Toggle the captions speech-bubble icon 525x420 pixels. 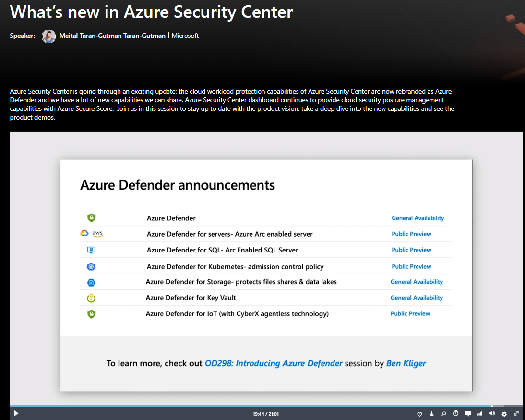(468, 414)
